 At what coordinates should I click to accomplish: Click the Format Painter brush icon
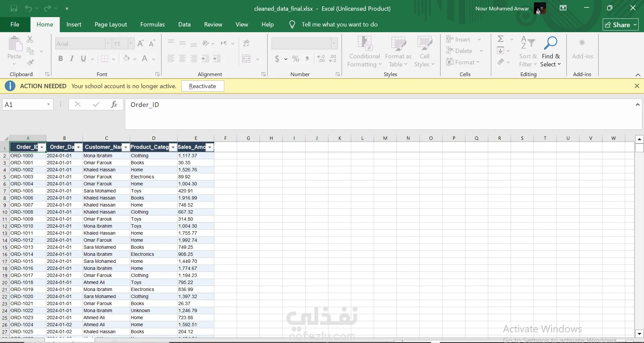[30, 62]
